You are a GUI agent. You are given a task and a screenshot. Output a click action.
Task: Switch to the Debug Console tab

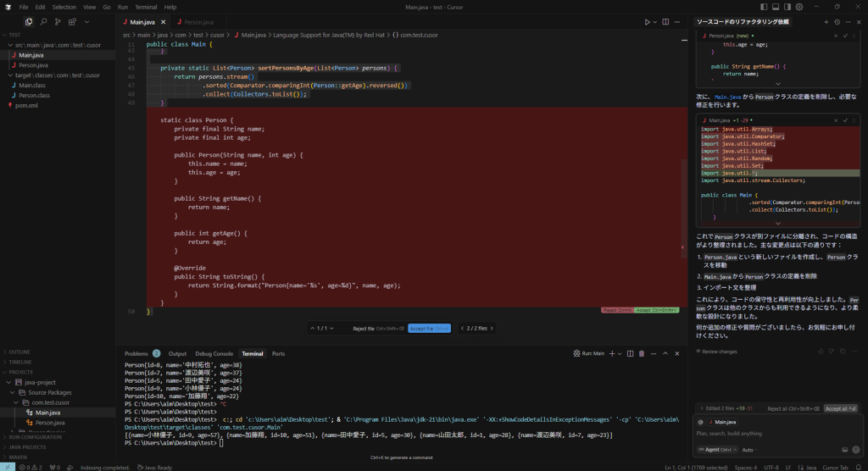pyautogui.click(x=214, y=353)
